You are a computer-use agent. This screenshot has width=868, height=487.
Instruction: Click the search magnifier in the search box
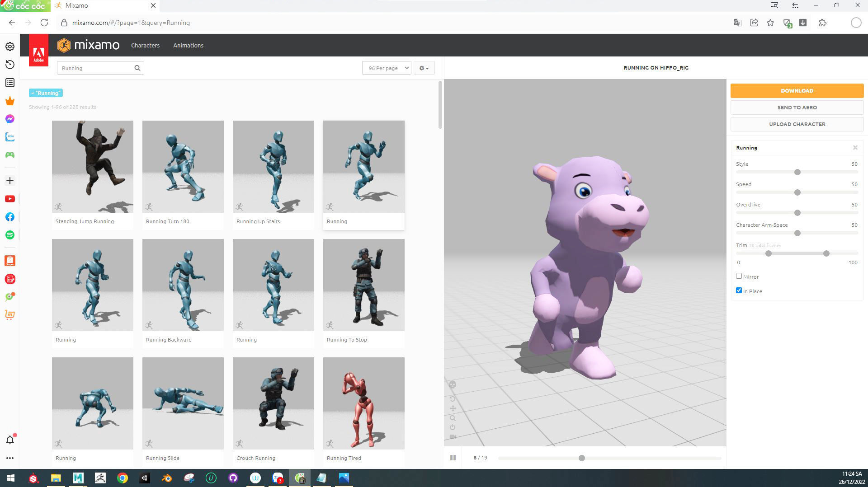(137, 68)
